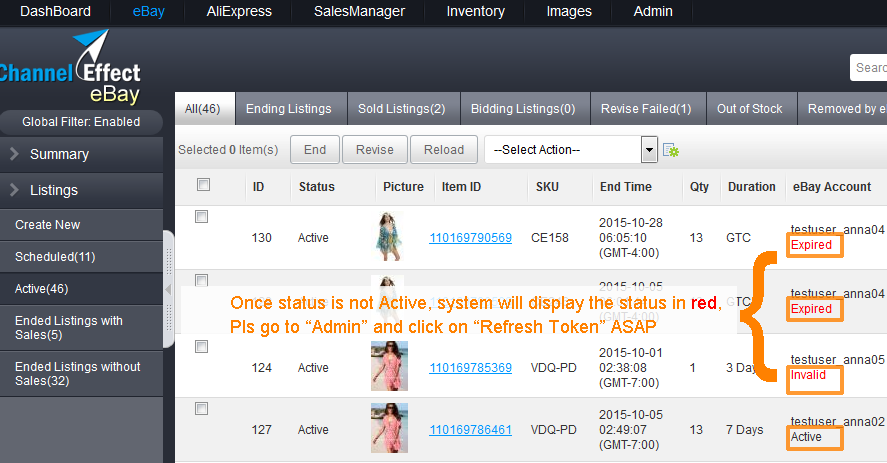The image size is (887, 463).
Task: Click SKU cell CE158
Action: (x=550, y=238)
